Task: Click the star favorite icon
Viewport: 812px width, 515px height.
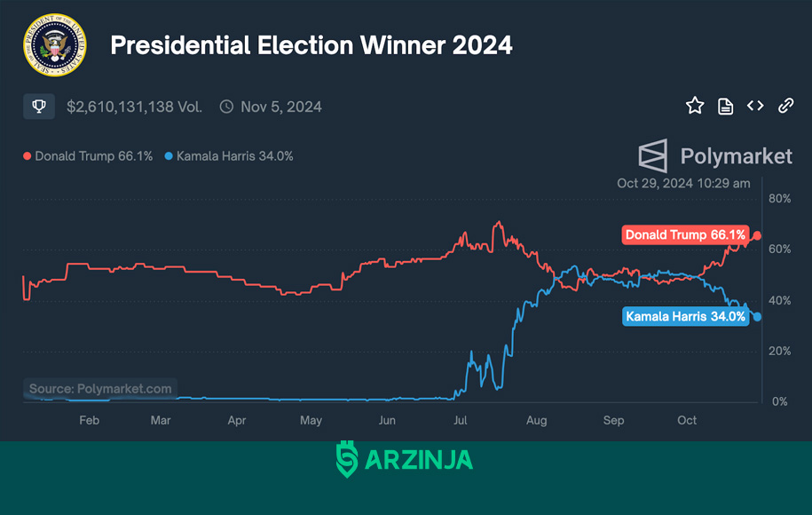Action: point(695,106)
